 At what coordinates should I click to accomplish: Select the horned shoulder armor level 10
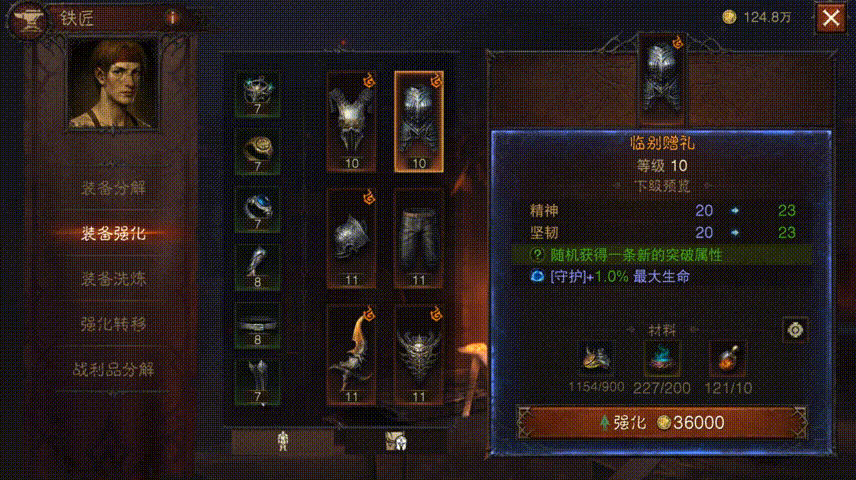[x=352, y=122]
